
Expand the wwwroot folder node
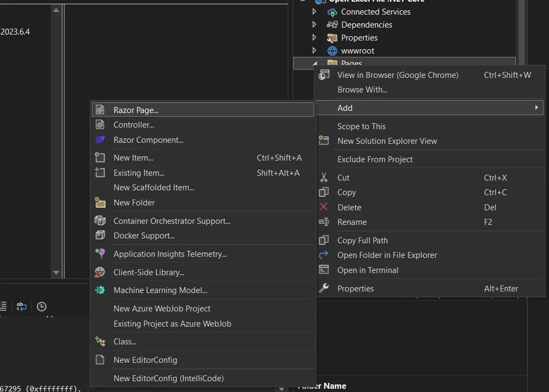pyautogui.click(x=315, y=50)
